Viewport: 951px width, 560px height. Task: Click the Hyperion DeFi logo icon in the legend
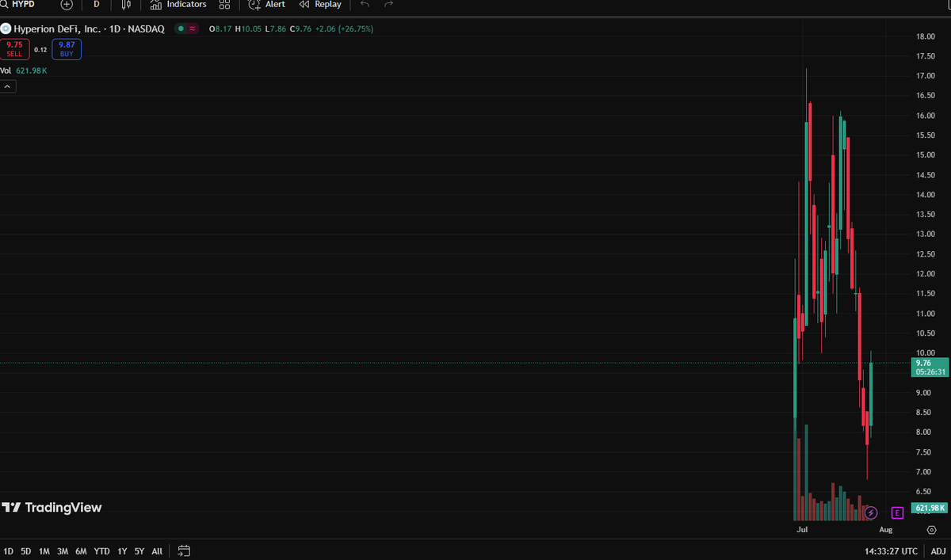click(6, 29)
